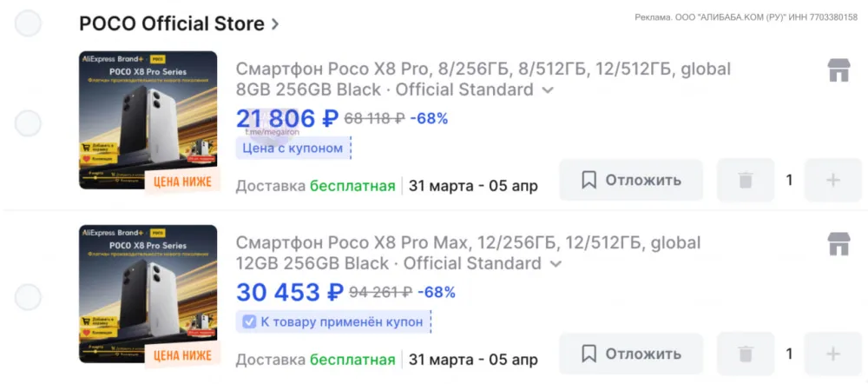
Task: Save Poco X8 Pro with Отложить button
Action: click(630, 181)
